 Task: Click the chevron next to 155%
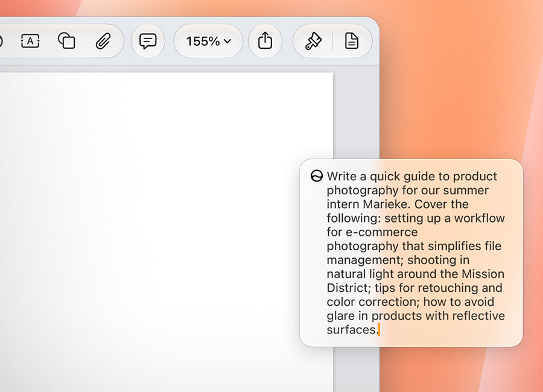click(x=227, y=41)
